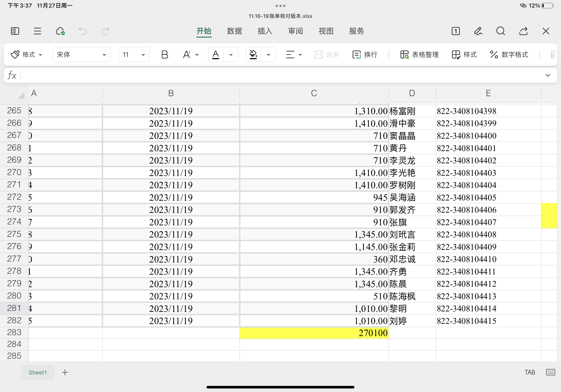The image size is (561, 392).
Task: Toggle bold formatting
Action: coord(165,55)
